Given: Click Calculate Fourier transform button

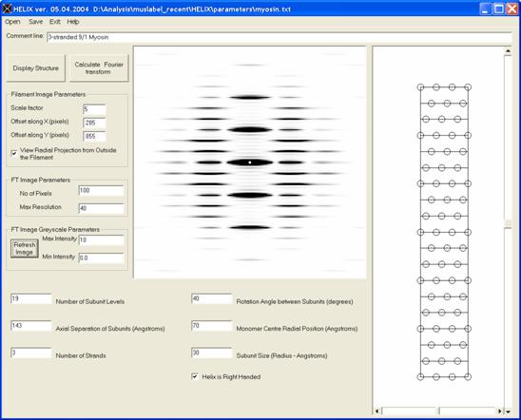Looking at the screenshot, I should (x=99, y=68).
